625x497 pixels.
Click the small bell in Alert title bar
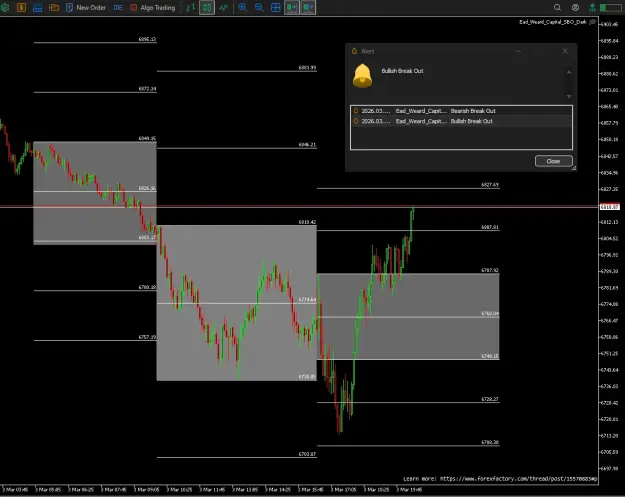click(x=354, y=51)
